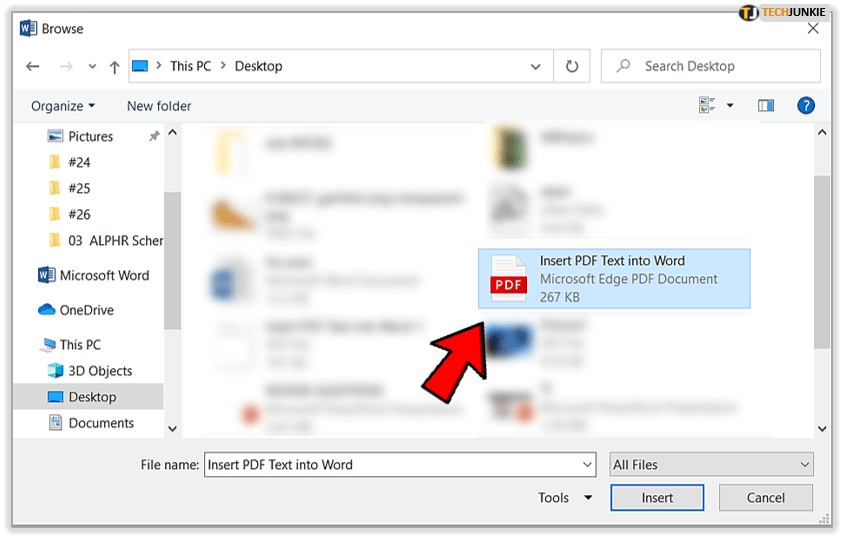Open the Tools dropdown menu
The height and width of the screenshot is (539, 844).
coord(565,497)
